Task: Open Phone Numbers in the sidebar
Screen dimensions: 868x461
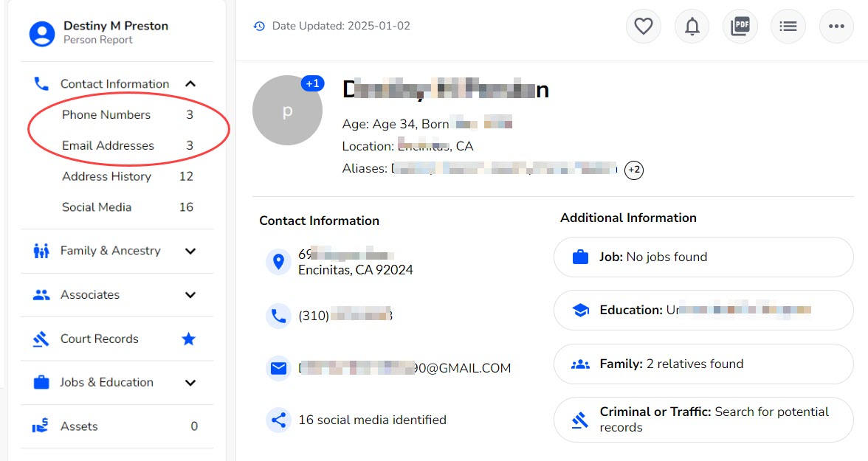Action: click(x=106, y=114)
